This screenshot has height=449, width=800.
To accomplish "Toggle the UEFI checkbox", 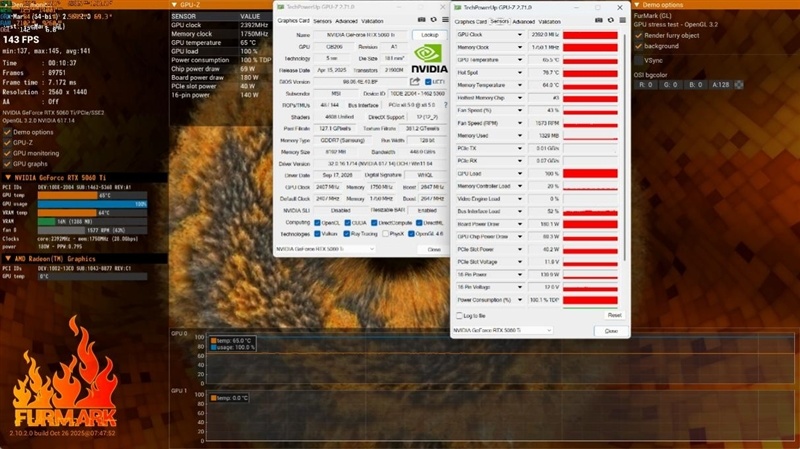I will [x=428, y=82].
